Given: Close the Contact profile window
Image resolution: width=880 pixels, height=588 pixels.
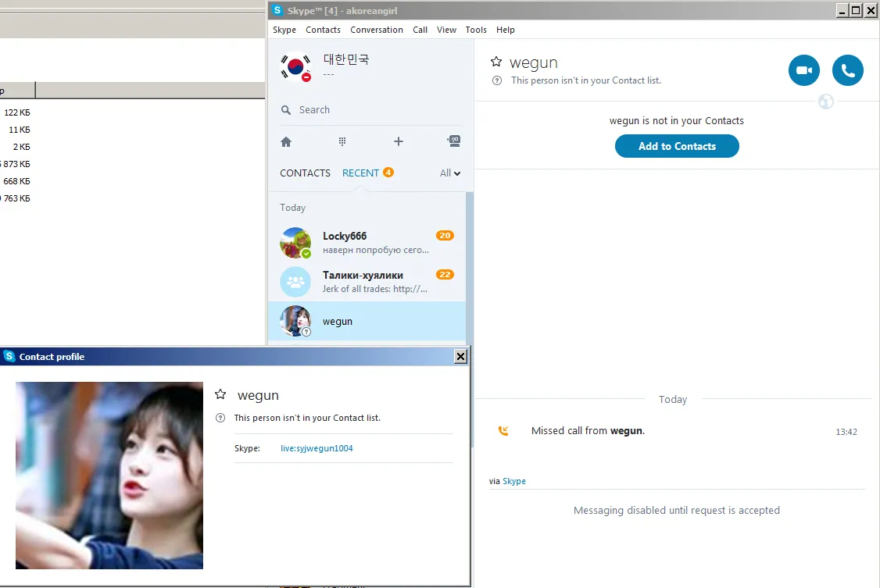Looking at the screenshot, I should click(461, 357).
